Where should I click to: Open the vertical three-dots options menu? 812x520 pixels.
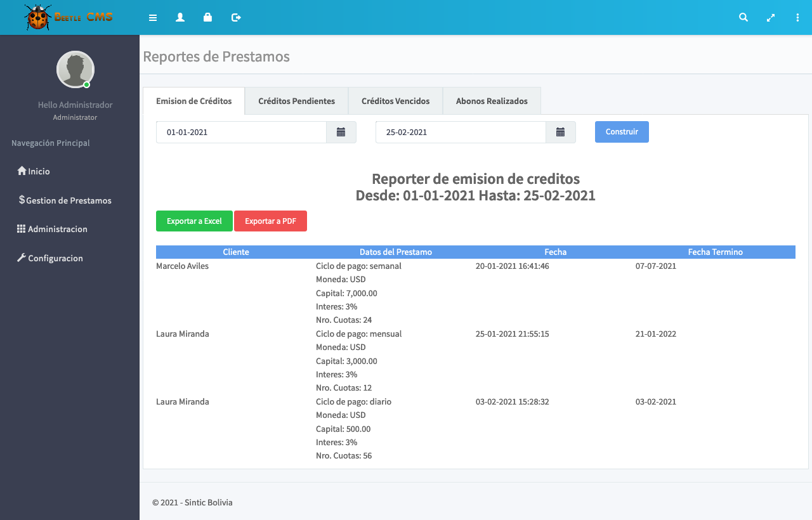(797, 18)
